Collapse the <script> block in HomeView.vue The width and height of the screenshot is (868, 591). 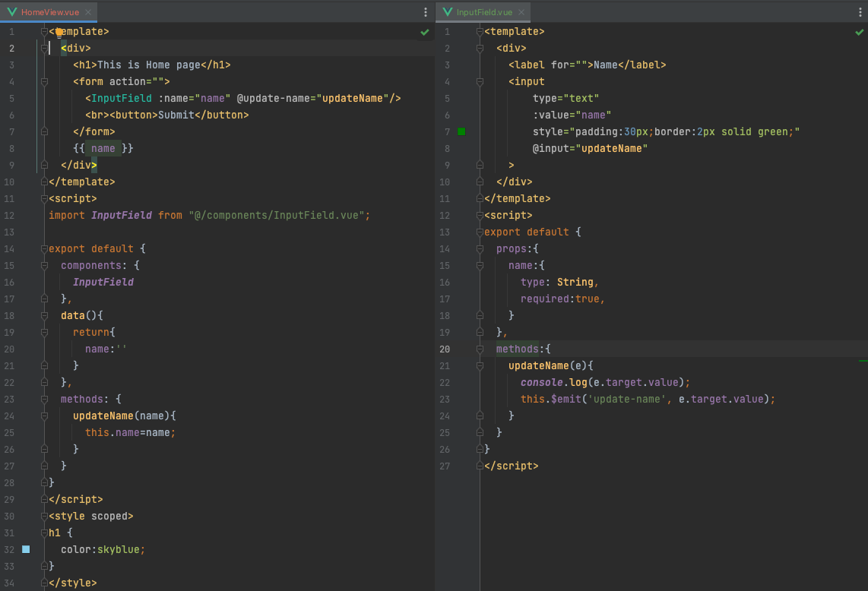pyautogui.click(x=44, y=199)
